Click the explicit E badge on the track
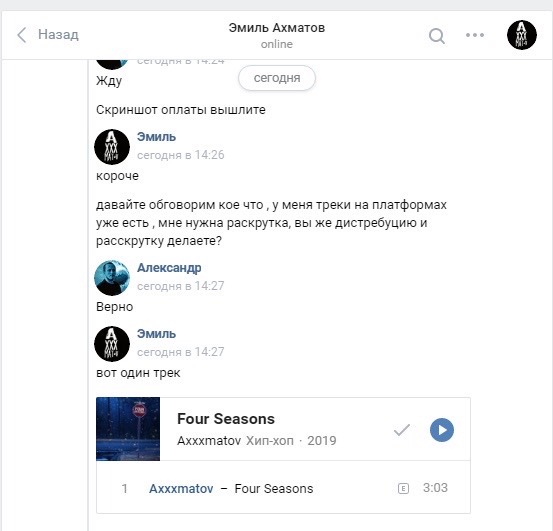This screenshot has height=531, width=553. [403, 488]
